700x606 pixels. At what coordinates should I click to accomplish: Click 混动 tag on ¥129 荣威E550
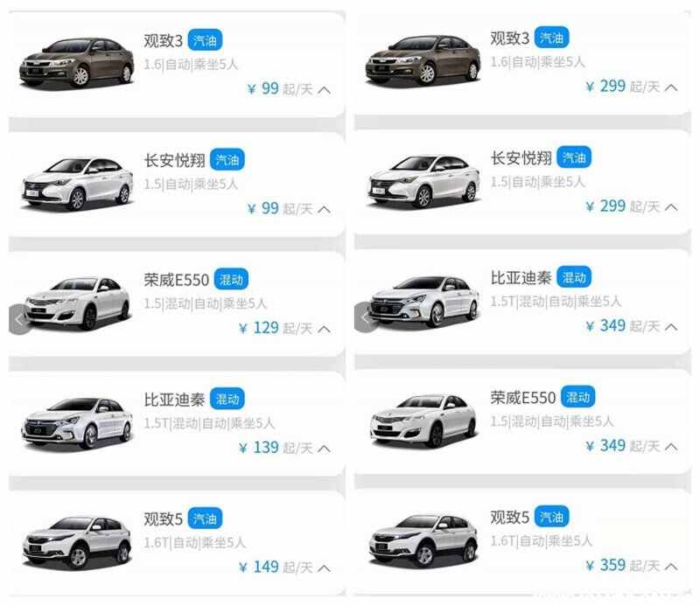point(231,279)
